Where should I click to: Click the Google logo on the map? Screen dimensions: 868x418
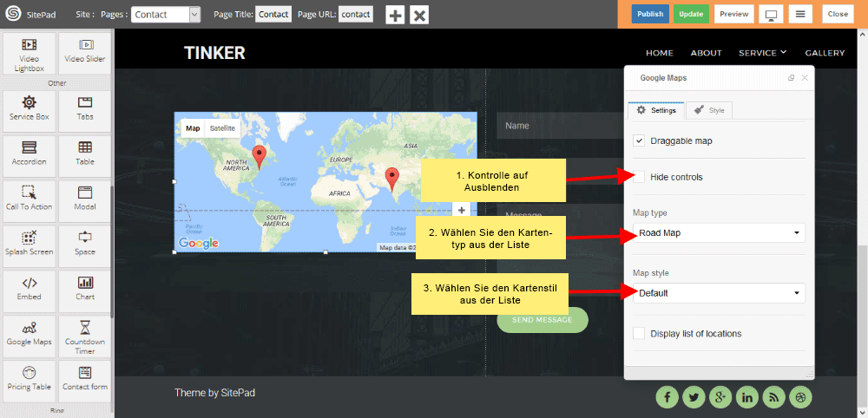click(x=198, y=244)
